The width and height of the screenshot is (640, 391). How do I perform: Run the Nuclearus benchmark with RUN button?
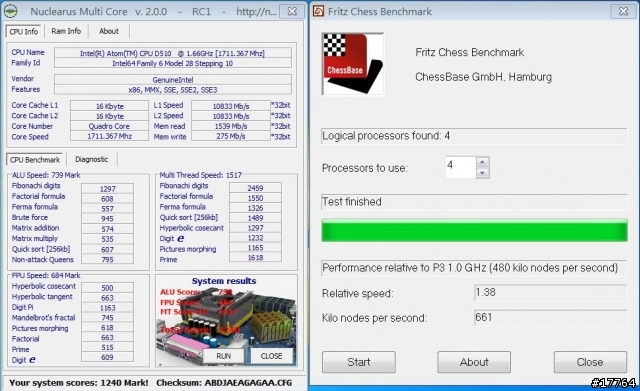click(223, 356)
